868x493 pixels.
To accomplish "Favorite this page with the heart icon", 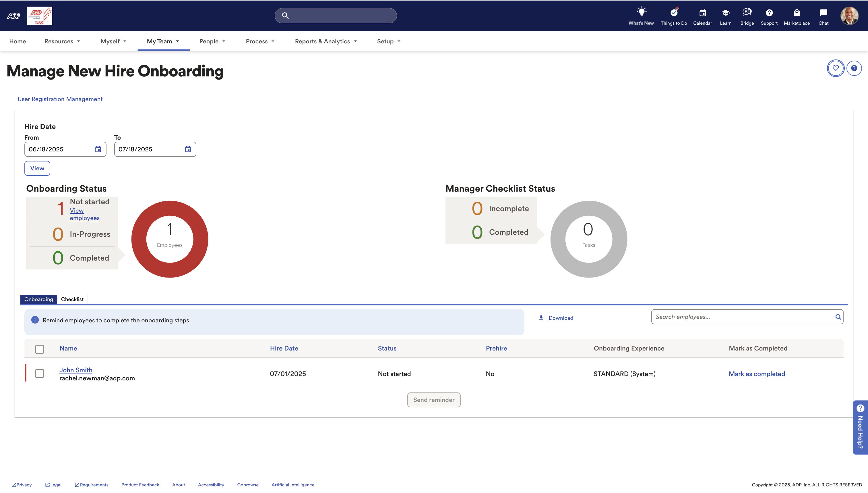I will [836, 68].
